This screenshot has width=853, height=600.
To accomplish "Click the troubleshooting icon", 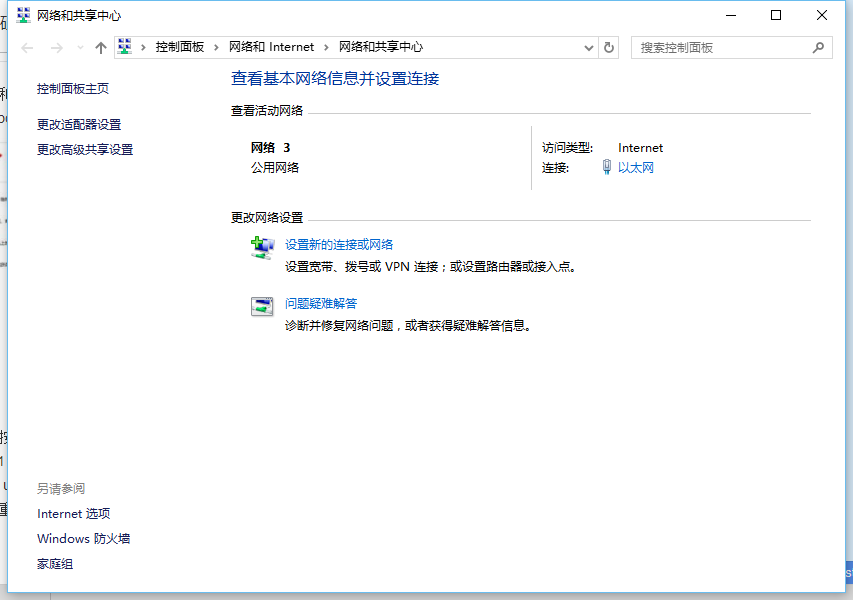I will [262, 306].
